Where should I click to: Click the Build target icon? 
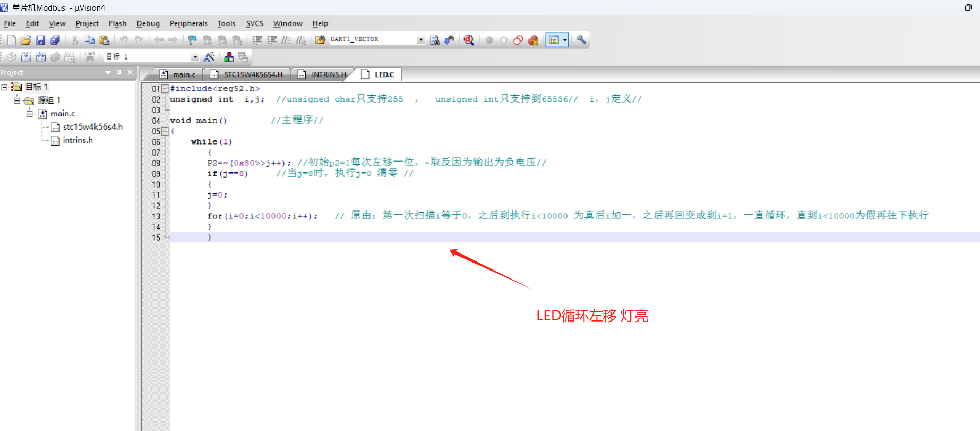pos(26,56)
